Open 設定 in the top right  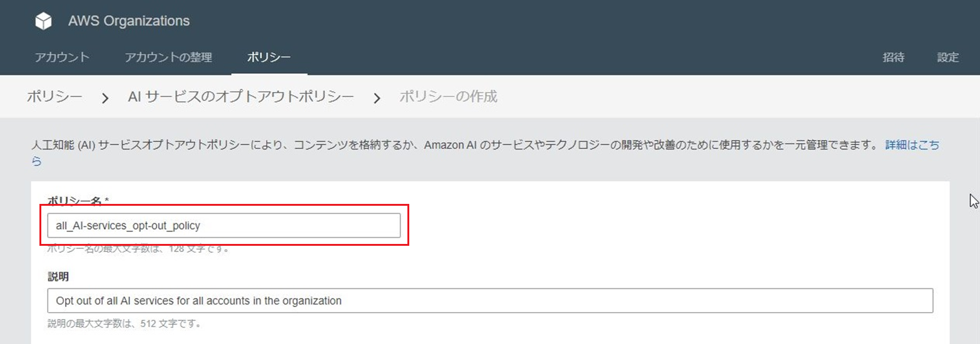click(x=947, y=58)
